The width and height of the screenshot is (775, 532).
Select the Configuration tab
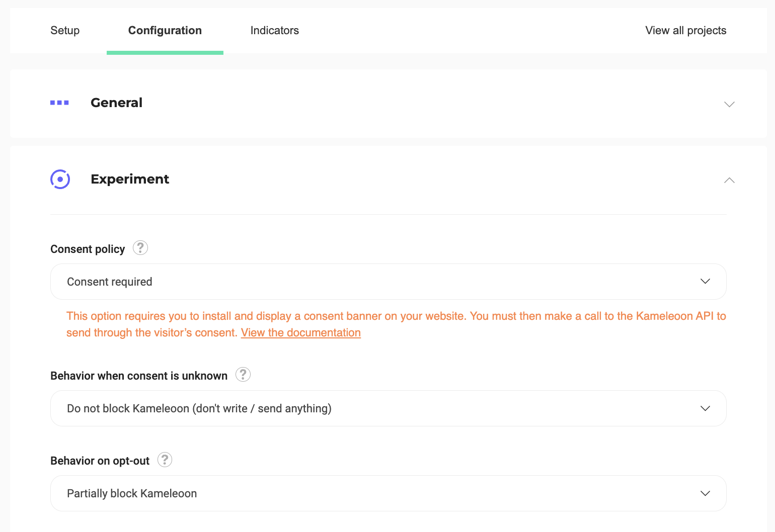[x=165, y=31]
